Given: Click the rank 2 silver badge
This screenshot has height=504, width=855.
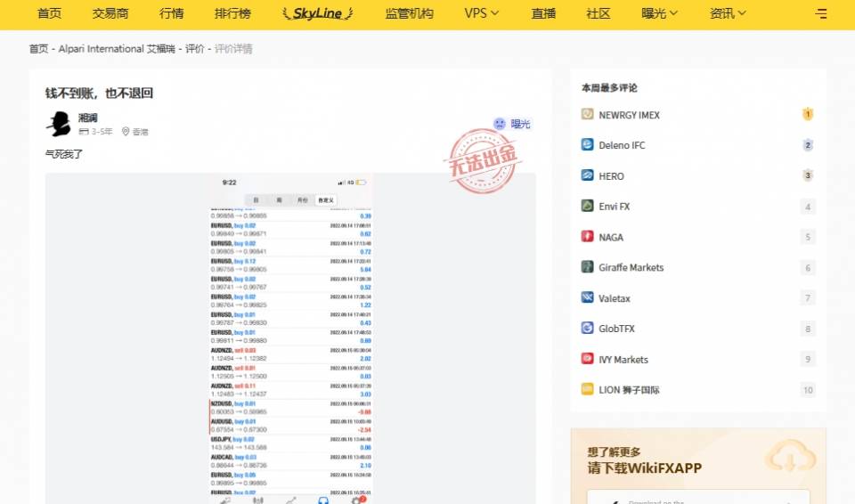Looking at the screenshot, I should 808,145.
